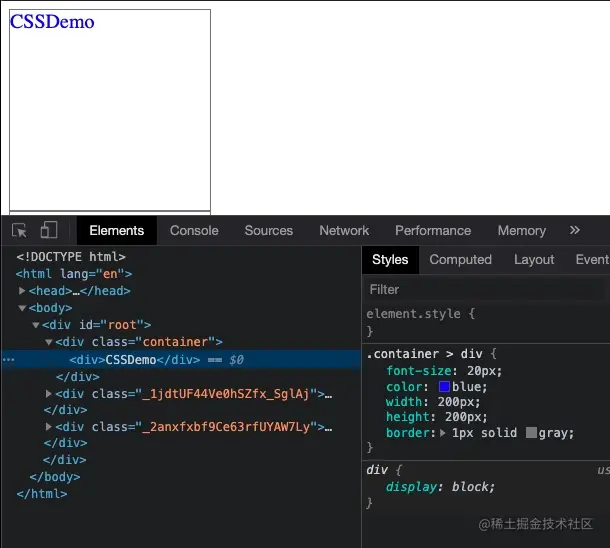Open the blue color swatch picker
Screen dimensions: 610x548
click(x=444, y=387)
